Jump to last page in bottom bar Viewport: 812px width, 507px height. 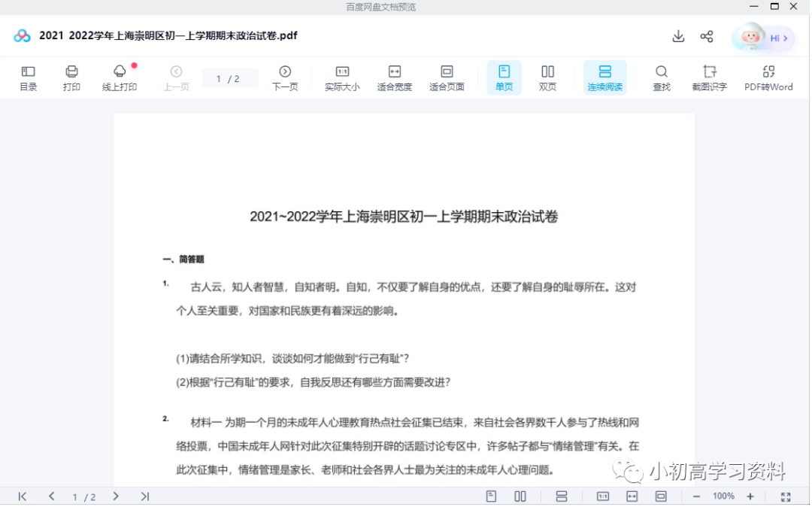click(x=145, y=496)
